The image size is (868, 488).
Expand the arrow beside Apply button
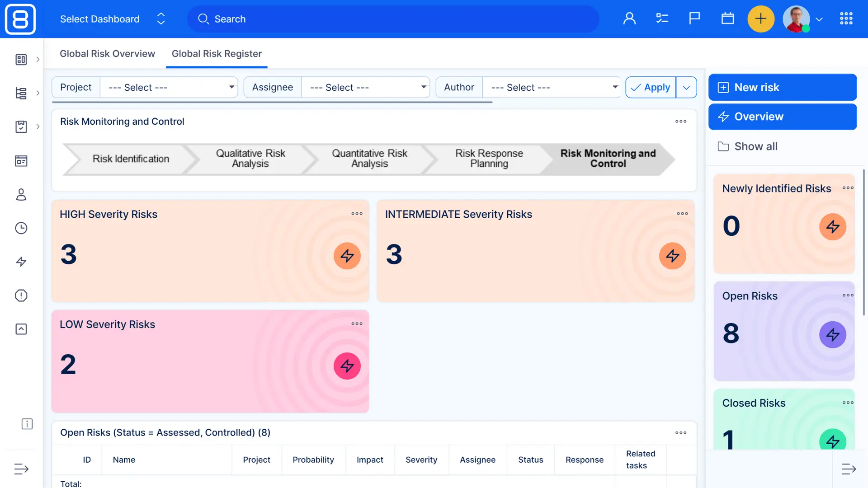point(686,87)
